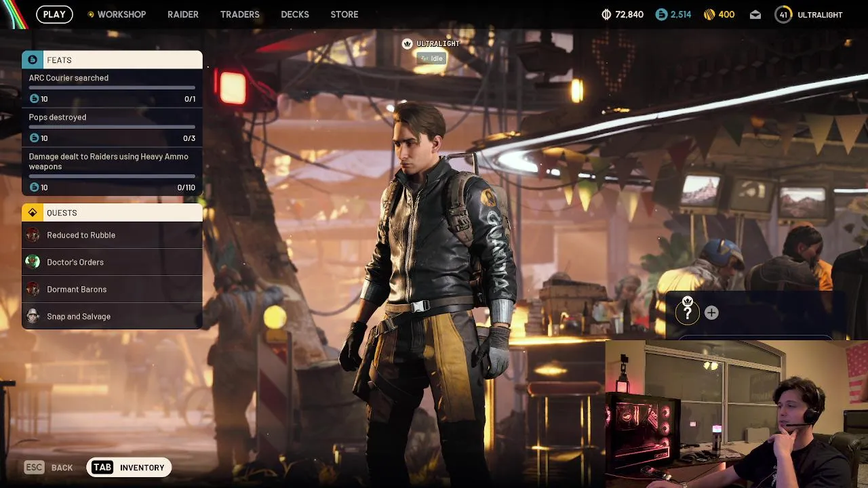Viewport: 868px width, 488px height.
Task: Click the 72,840 coin balance
Action: [x=629, y=14]
